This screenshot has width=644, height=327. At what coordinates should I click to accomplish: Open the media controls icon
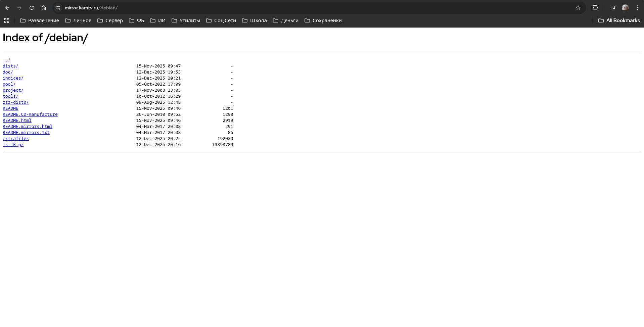point(613,8)
